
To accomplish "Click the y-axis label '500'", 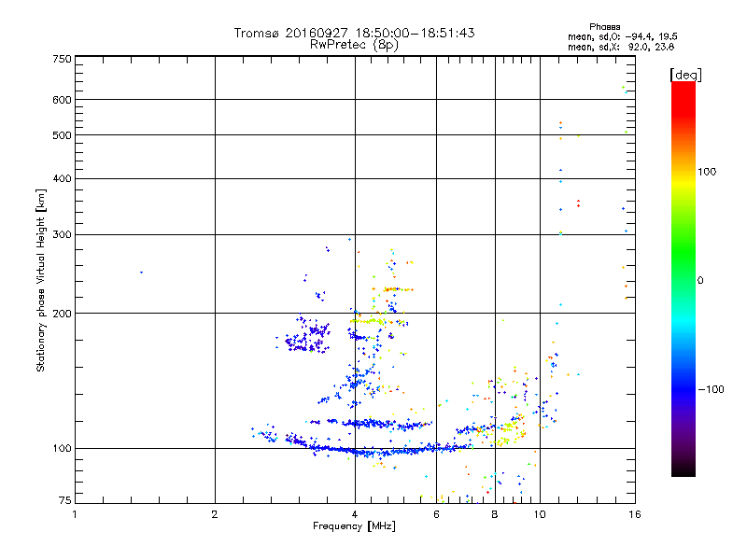I will 62,135.
